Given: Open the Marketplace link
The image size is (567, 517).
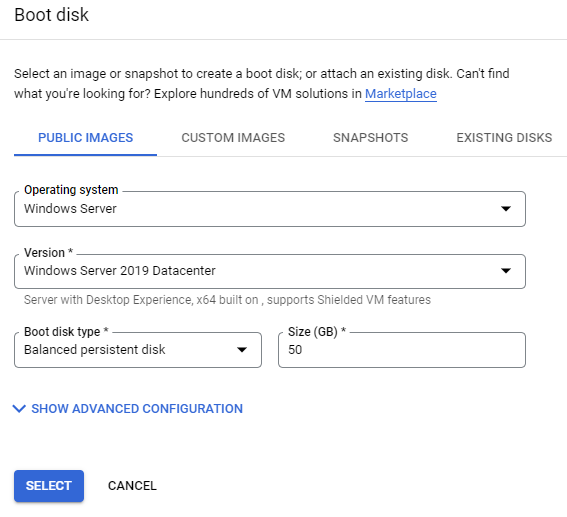Looking at the screenshot, I should pyautogui.click(x=401, y=94).
